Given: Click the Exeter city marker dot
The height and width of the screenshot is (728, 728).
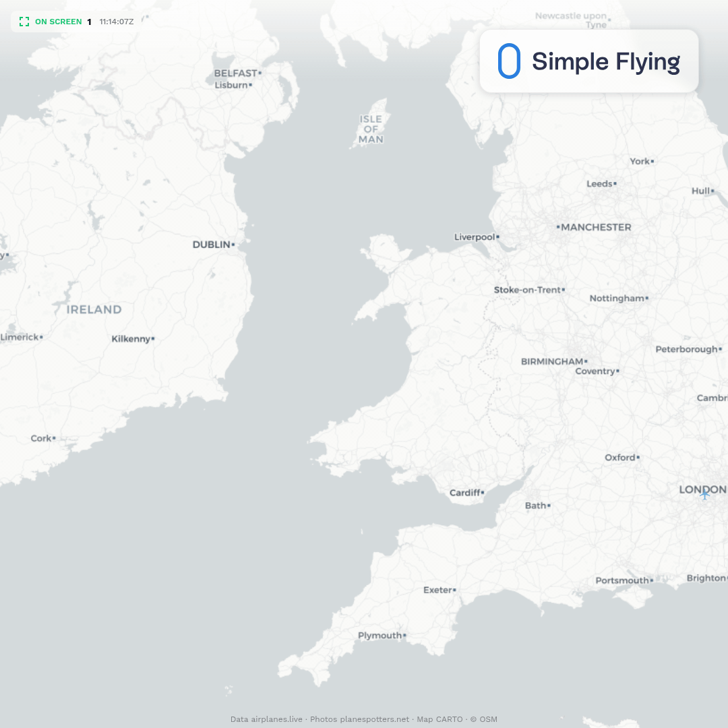Looking at the screenshot, I should click(454, 590).
